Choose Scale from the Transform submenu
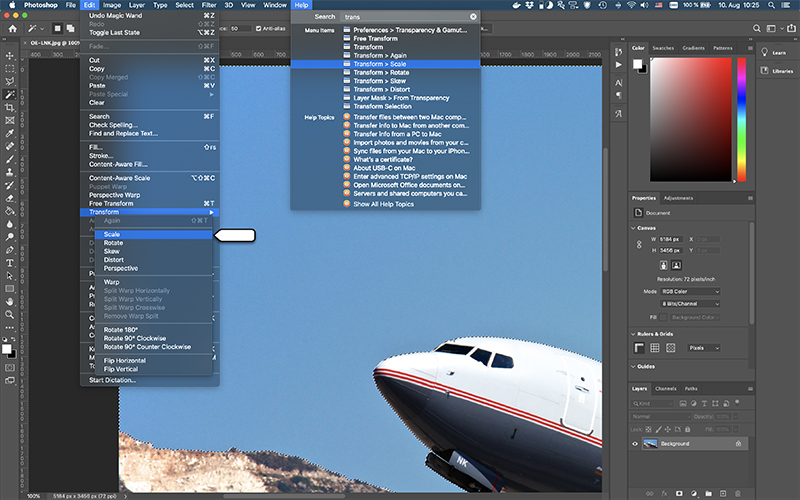Image resolution: width=800 pixels, height=500 pixels. click(x=112, y=235)
